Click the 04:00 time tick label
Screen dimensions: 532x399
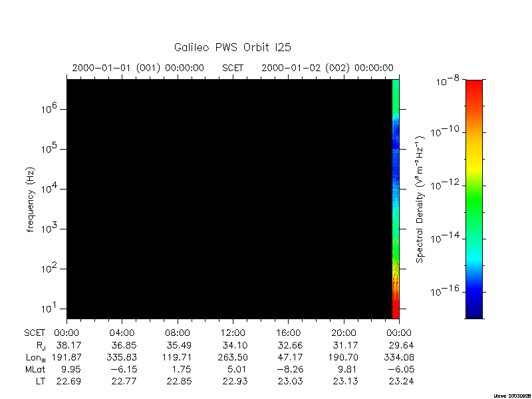click(x=122, y=333)
